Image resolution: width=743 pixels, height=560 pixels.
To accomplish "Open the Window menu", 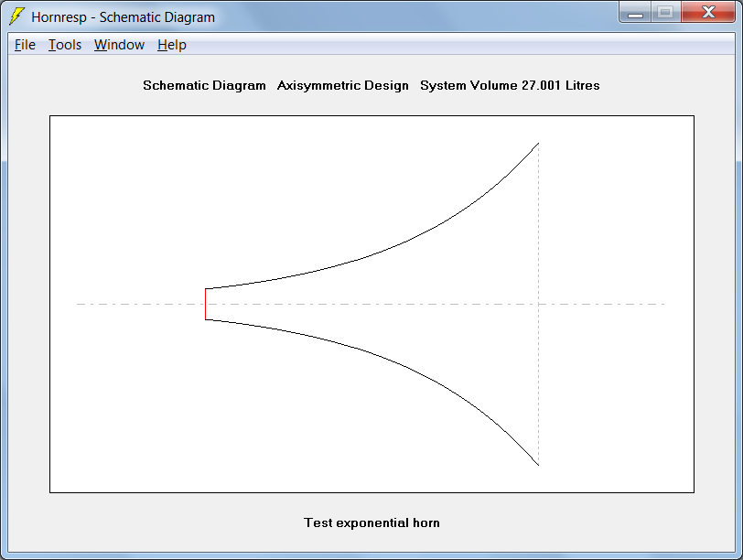I will pyautogui.click(x=119, y=45).
